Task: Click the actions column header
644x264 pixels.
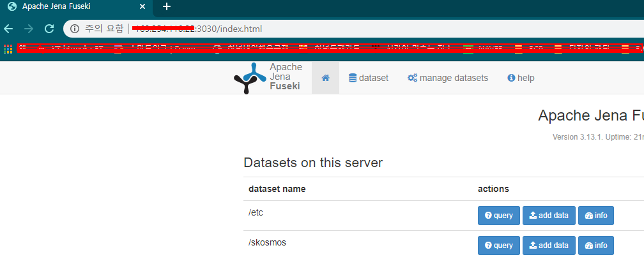Action: 493,189
